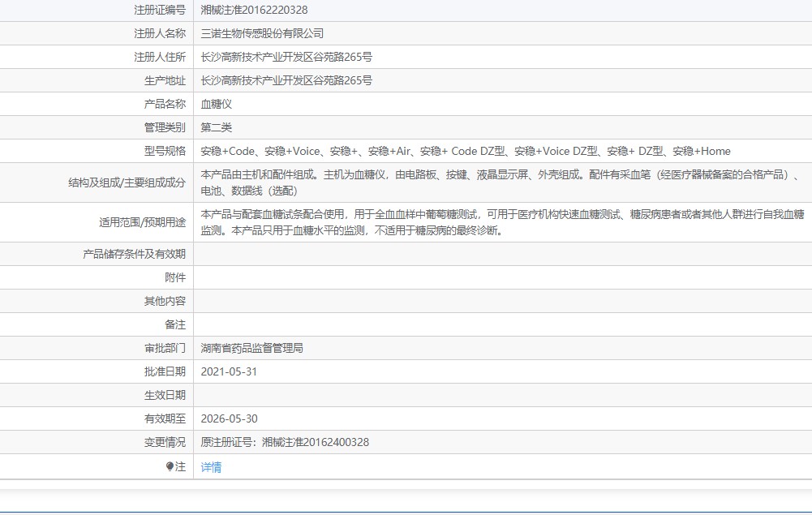This screenshot has height=515, width=812.
Task: Click the 审批部门 label
Action: 165,349
